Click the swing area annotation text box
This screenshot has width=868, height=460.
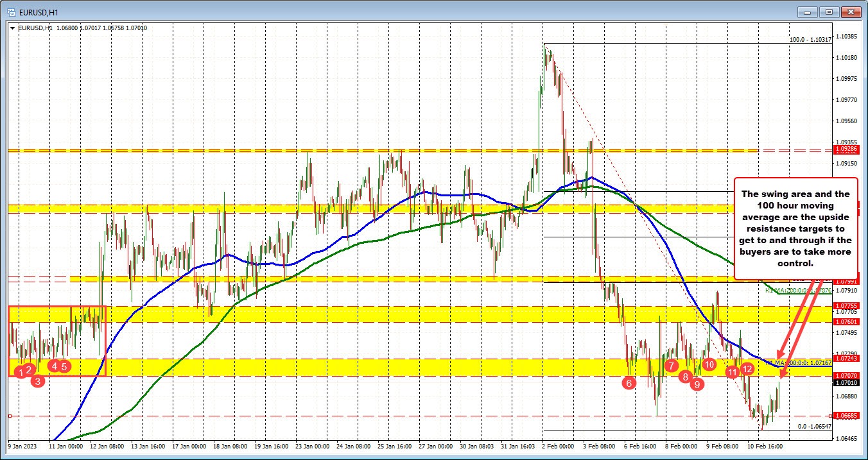click(x=795, y=228)
